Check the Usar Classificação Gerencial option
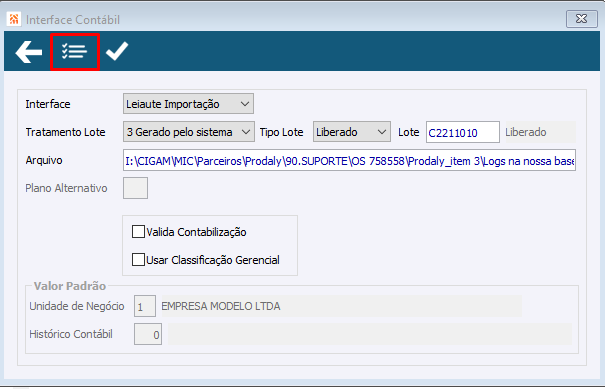Viewport: 605px width, 389px height. [x=138, y=259]
